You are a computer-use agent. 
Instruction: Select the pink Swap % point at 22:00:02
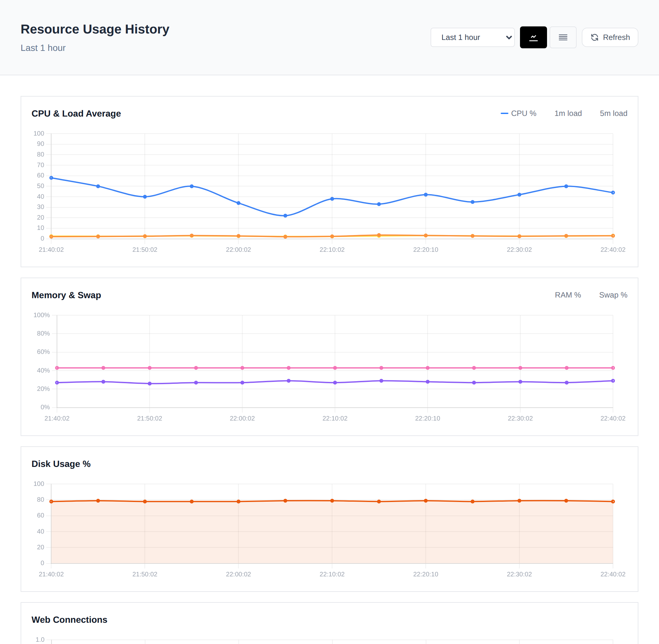point(242,368)
